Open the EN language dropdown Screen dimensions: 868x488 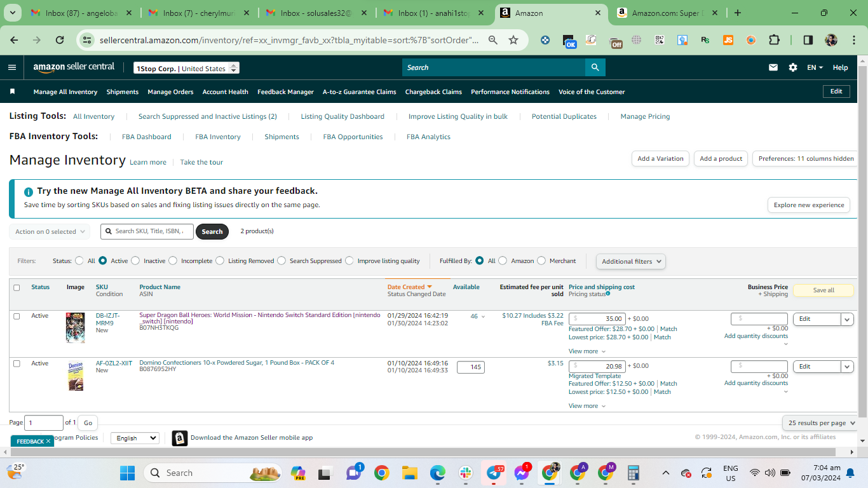pyautogui.click(x=815, y=67)
